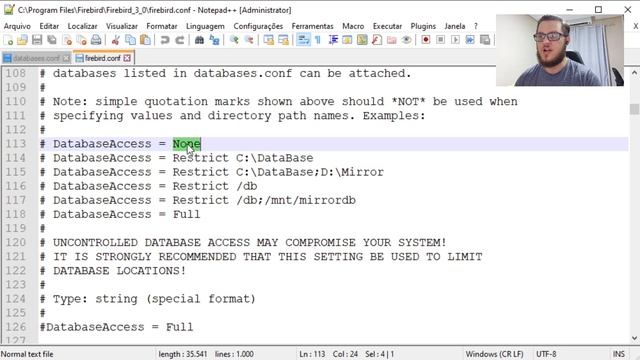Open the Plugins menu

click(423, 26)
